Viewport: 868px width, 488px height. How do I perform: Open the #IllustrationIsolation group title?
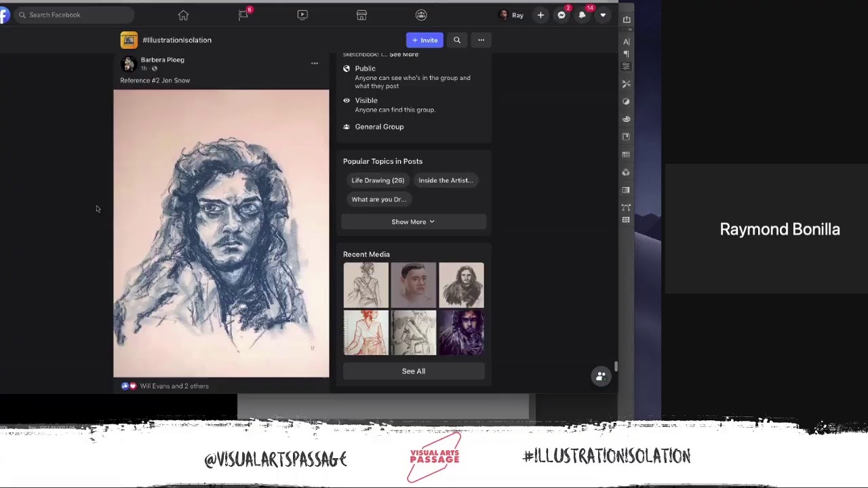click(177, 40)
